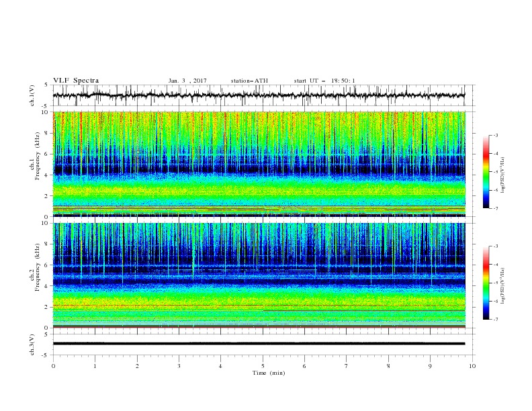Screen dimensions: 532x411
Task: Click the "-3" label on ch.1 color bar
Action: [x=495, y=135]
